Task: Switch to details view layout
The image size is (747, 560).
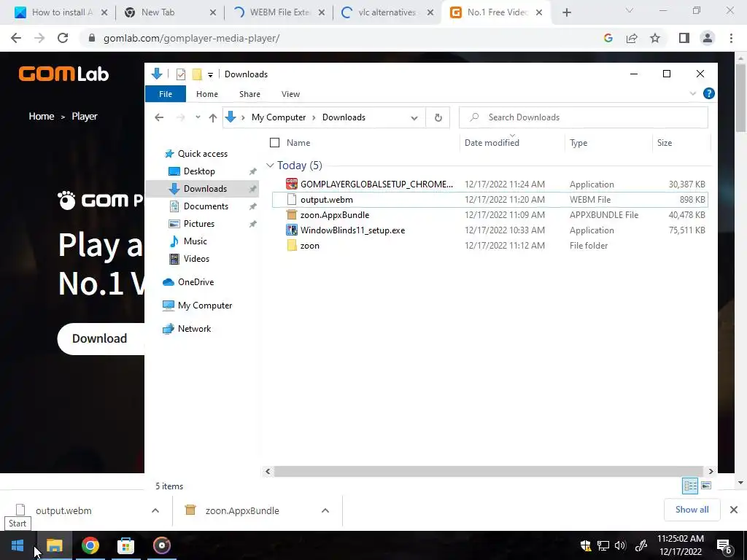Action: 690,486
